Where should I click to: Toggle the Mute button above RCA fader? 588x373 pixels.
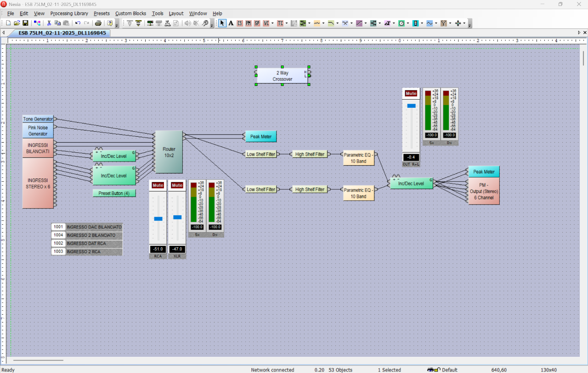click(x=158, y=185)
